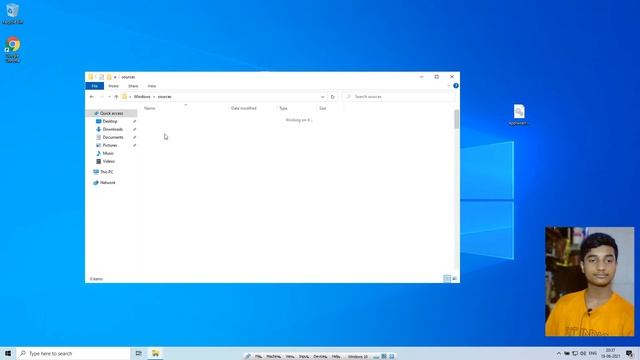The width and height of the screenshot is (640, 360).
Task: Sort by the Date modified column header
Action: click(x=244, y=109)
